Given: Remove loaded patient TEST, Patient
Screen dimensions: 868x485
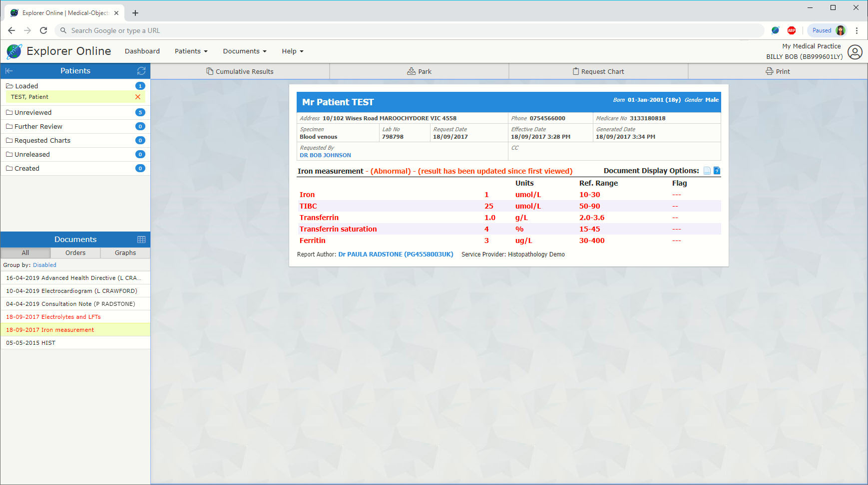Looking at the screenshot, I should pos(138,97).
